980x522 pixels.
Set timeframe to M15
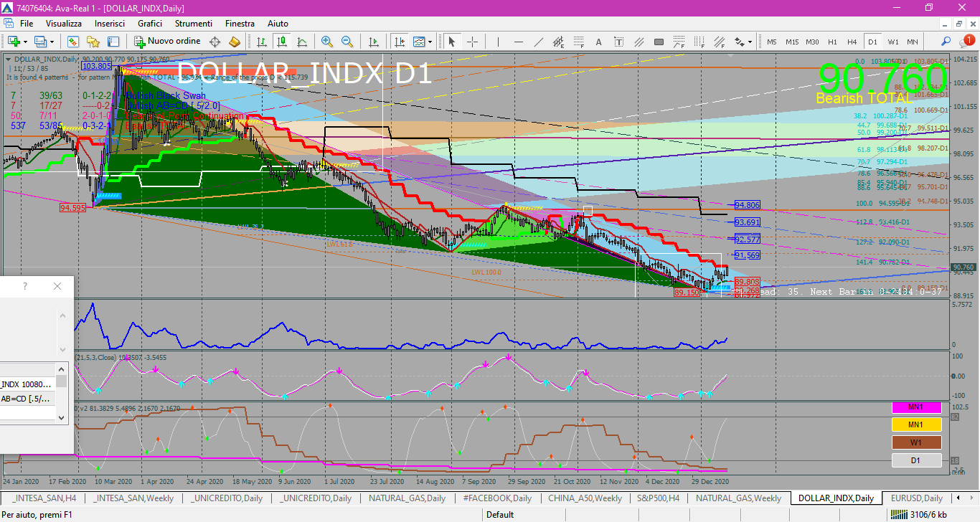coord(792,42)
